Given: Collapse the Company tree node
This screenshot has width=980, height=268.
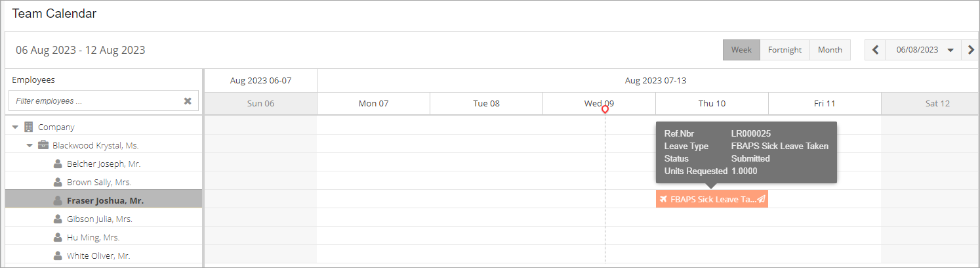Looking at the screenshot, I should 15,127.
